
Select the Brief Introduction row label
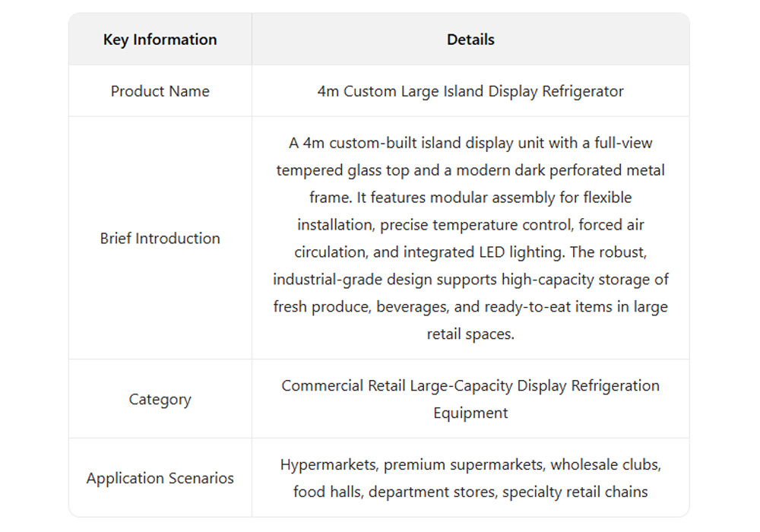coord(160,238)
